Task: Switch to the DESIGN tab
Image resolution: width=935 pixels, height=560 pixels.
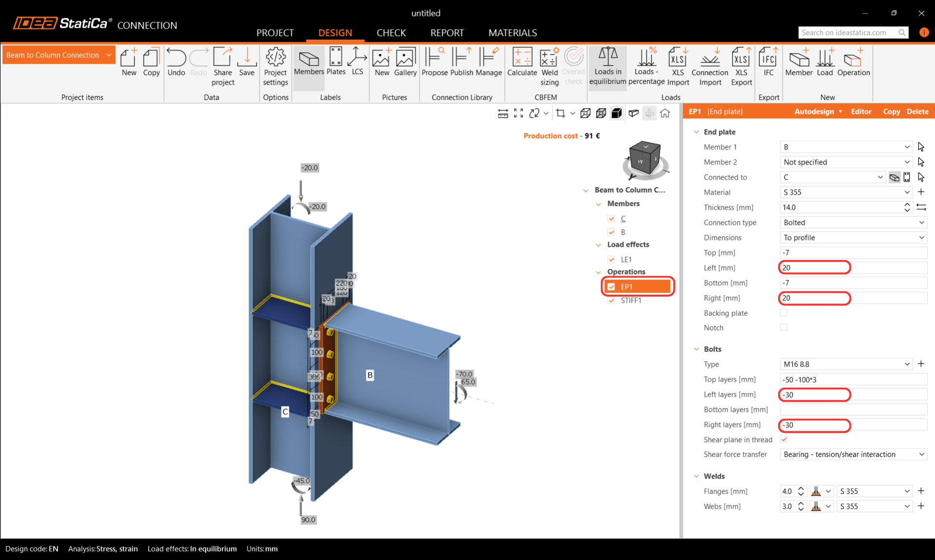Action: pyautogui.click(x=335, y=33)
